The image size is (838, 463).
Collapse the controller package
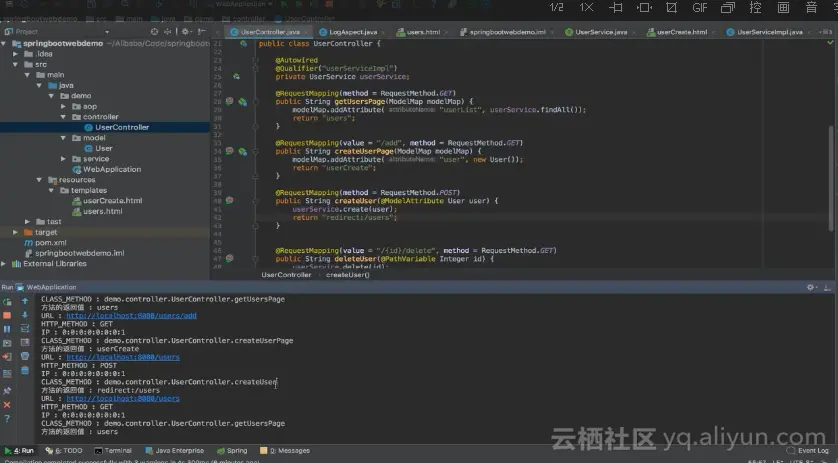click(x=63, y=117)
